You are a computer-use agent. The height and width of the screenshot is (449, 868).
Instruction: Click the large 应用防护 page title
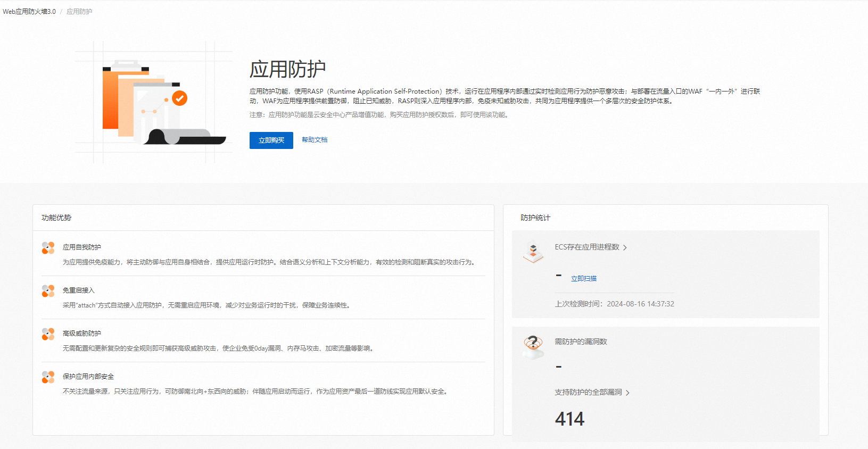click(x=287, y=69)
